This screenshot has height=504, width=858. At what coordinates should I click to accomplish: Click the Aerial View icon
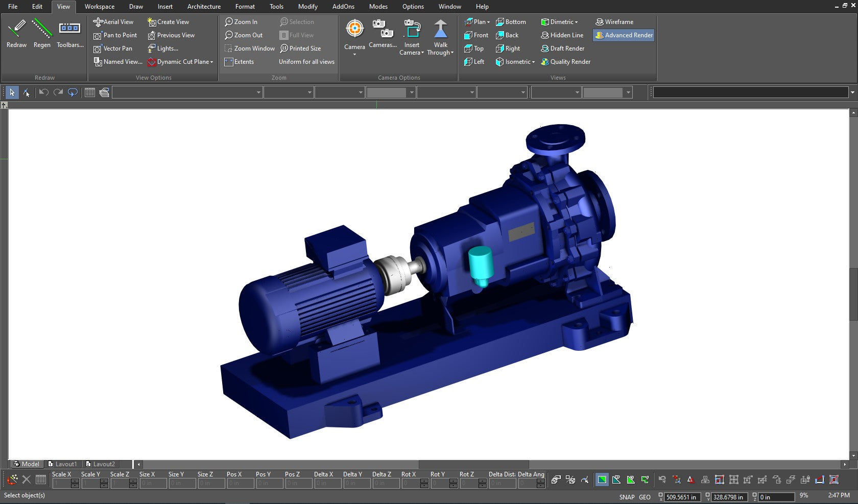click(x=98, y=22)
